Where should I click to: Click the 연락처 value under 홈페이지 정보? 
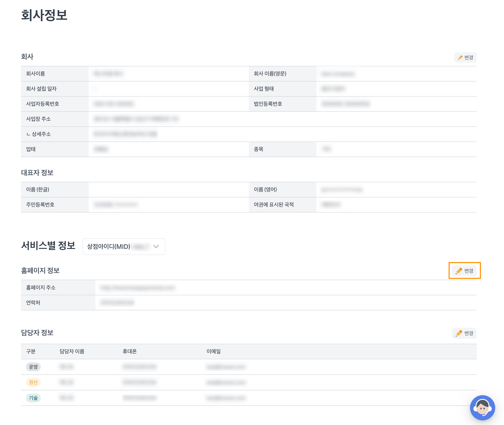(117, 303)
